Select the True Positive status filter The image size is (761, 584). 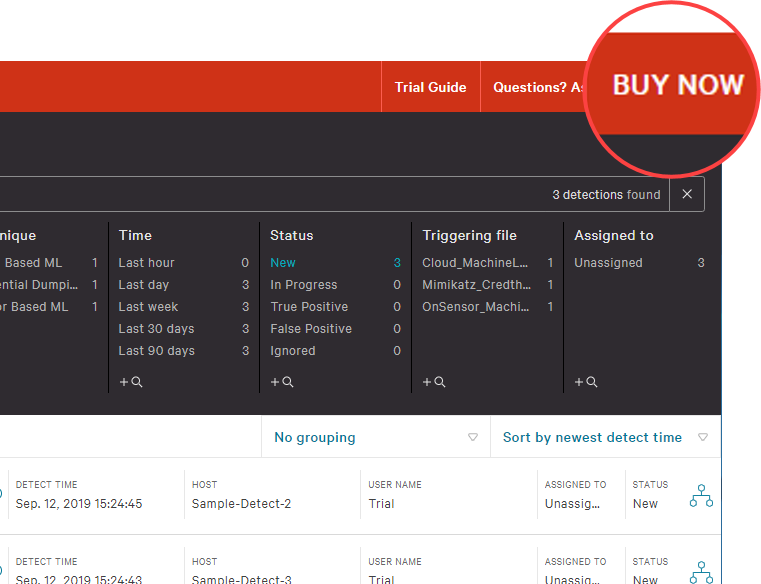(x=309, y=307)
